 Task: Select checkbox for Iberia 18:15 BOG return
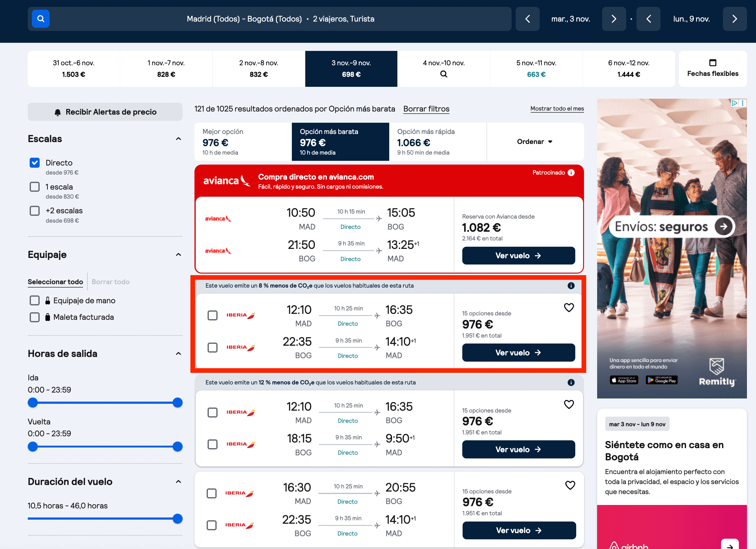click(212, 444)
